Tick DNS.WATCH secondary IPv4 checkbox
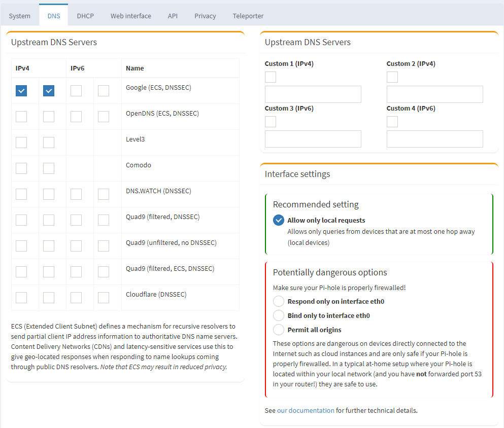Screen dimensions: 504x428 (x=49, y=194)
